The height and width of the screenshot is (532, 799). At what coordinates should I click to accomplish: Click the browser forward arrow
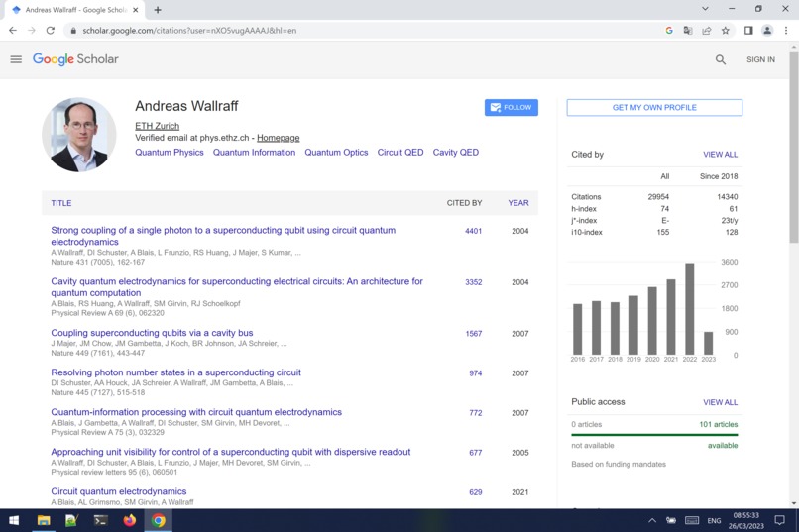[32, 31]
